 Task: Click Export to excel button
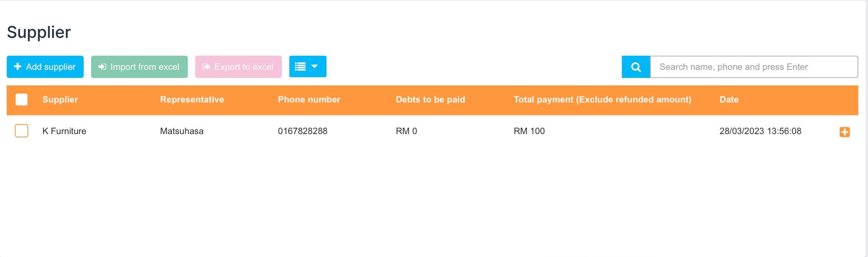coord(238,67)
